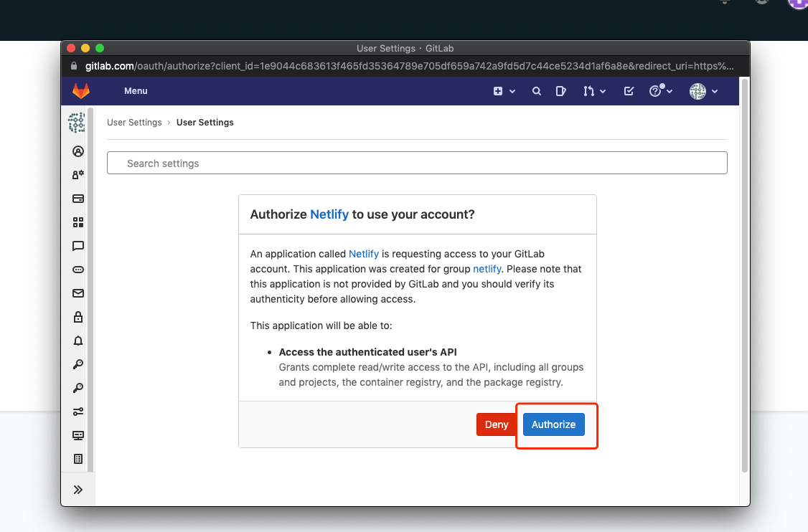This screenshot has height=532, width=808.
Task: Close the window with red button
Action: (71, 48)
